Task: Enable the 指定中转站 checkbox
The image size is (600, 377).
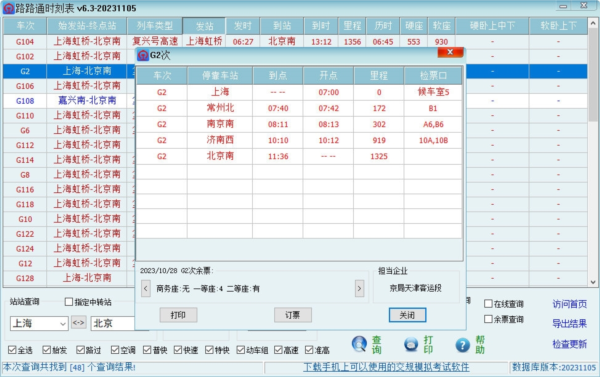Action: pyautogui.click(x=69, y=302)
